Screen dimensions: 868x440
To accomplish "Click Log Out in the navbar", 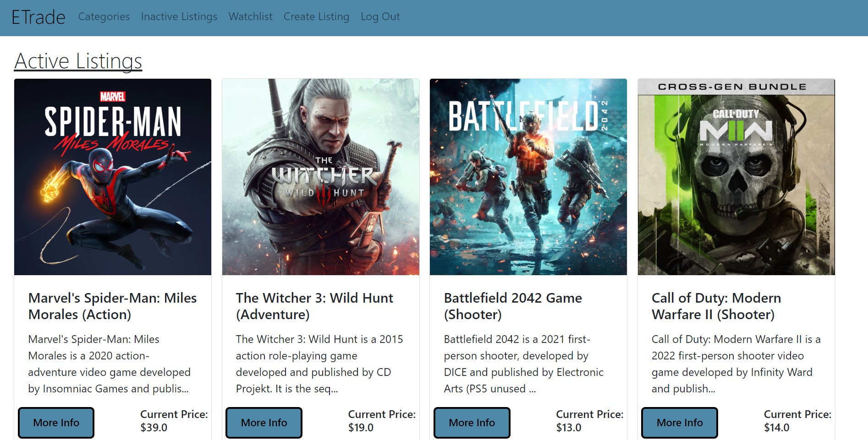I will 380,17.
